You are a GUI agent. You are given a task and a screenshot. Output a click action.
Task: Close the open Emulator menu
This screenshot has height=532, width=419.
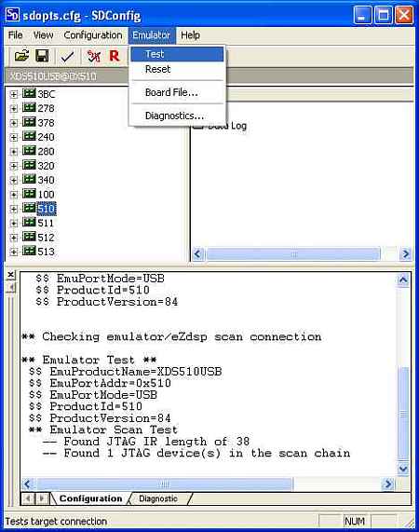pyautogui.click(x=152, y=35)
